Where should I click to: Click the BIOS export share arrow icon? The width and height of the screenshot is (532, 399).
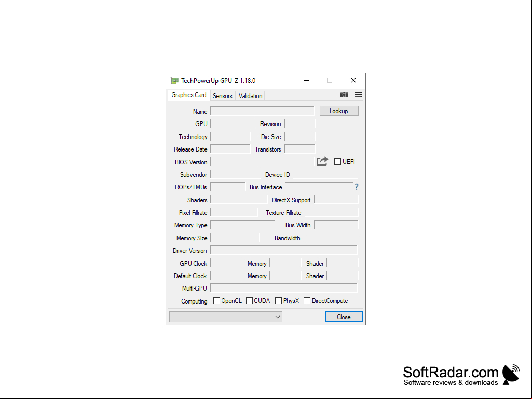pos(323,161)
